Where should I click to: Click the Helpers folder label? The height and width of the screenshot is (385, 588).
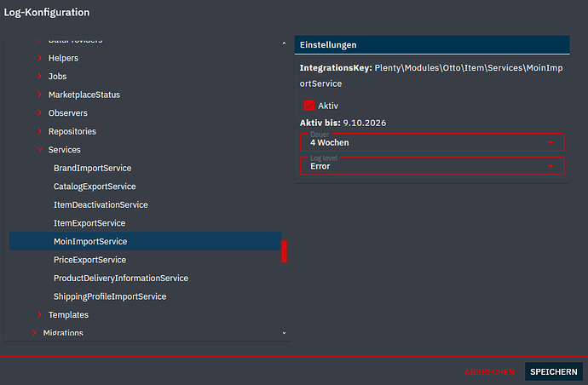[x=63, y=58]
